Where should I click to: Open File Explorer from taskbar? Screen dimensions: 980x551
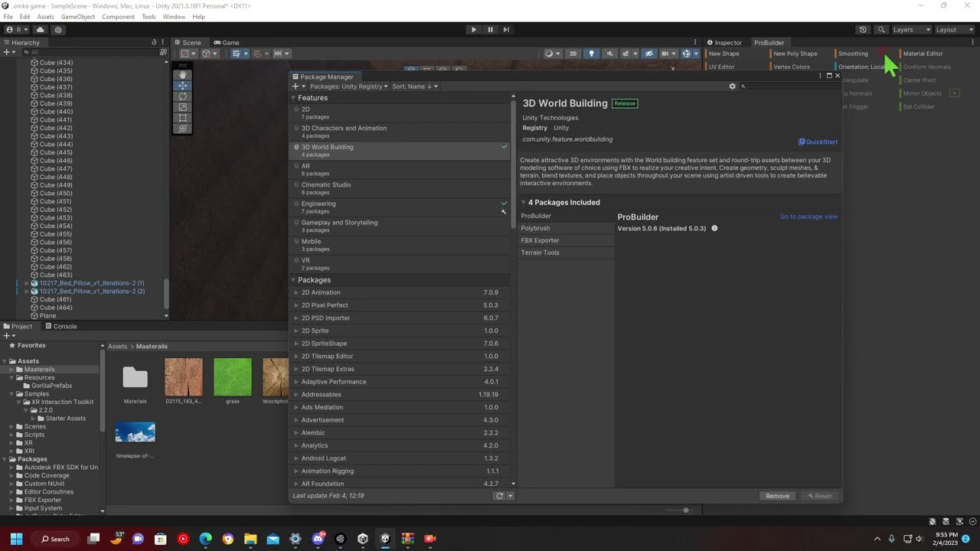pos(250,539)
